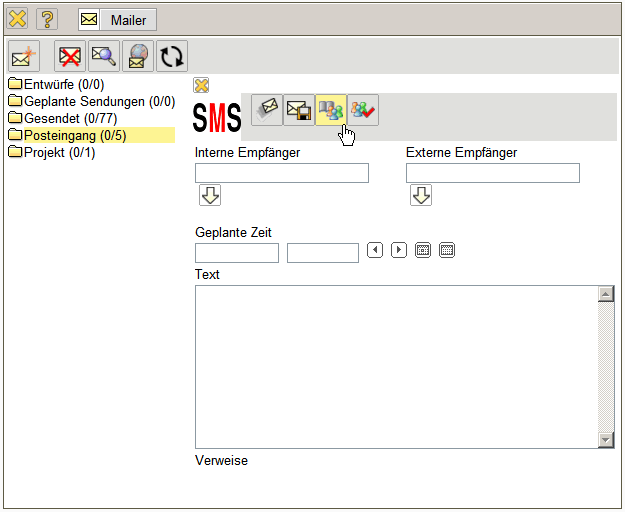This screenshot has height=512, width=625.
Task: Click the text area scroll down arrow
Action: [606, 440]
